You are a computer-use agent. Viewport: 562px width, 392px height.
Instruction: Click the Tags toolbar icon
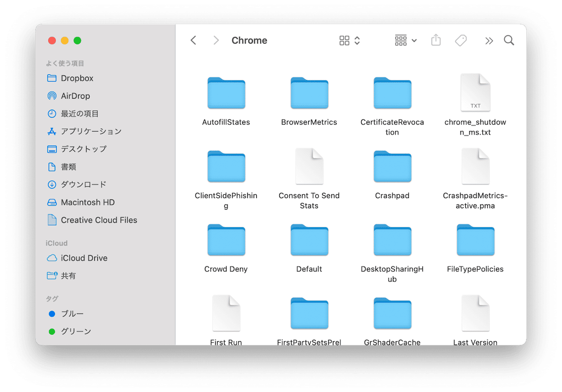point(461,41)
